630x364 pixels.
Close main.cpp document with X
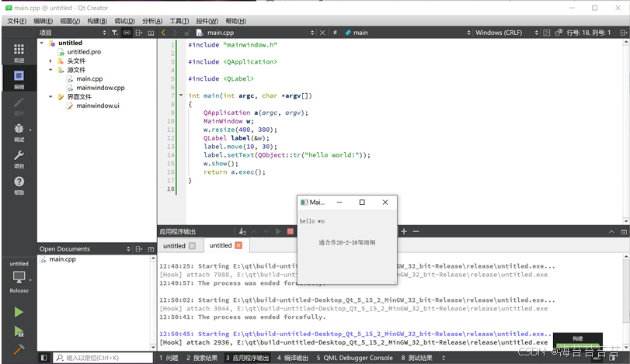click(x=322, y=33)
